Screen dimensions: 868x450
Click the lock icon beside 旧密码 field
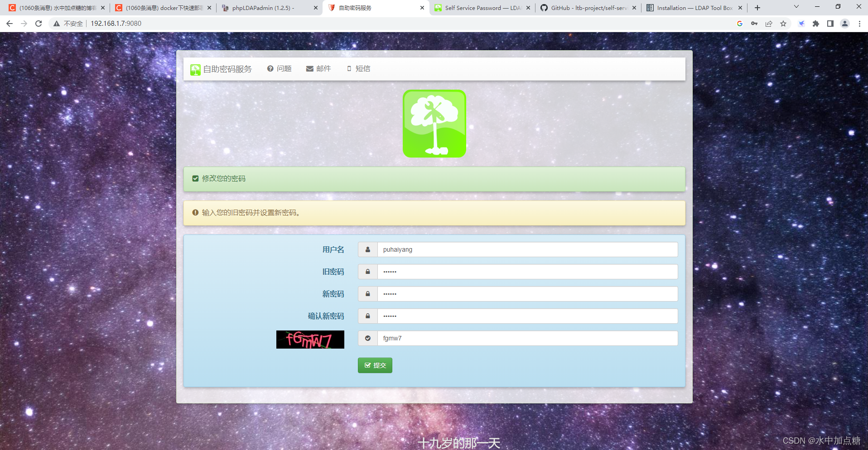coord(368,272)
